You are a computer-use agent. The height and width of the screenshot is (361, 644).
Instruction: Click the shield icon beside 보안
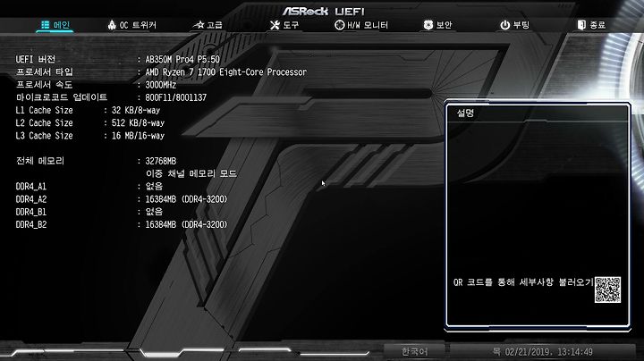[428, 25]
